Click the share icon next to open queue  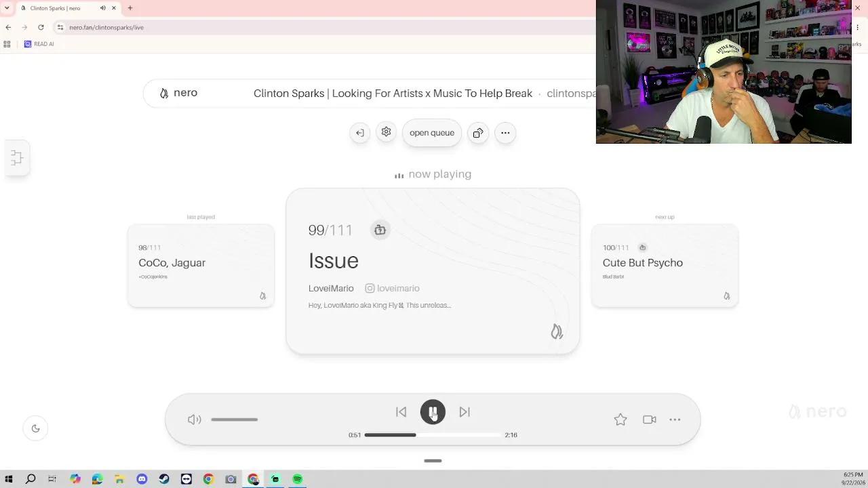point(478,133)
